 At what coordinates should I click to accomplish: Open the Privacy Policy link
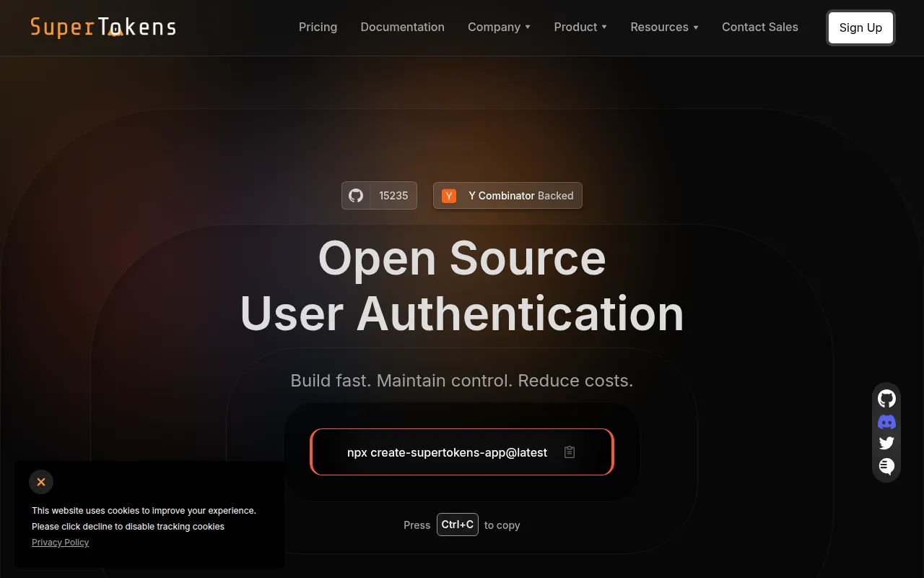pos(61,543)
